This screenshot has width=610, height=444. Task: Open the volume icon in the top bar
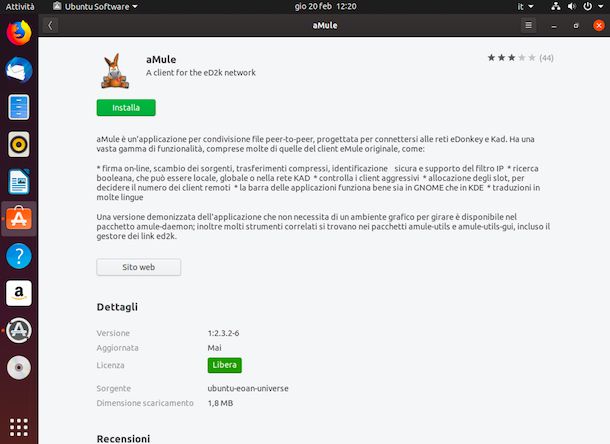(571, 6)
